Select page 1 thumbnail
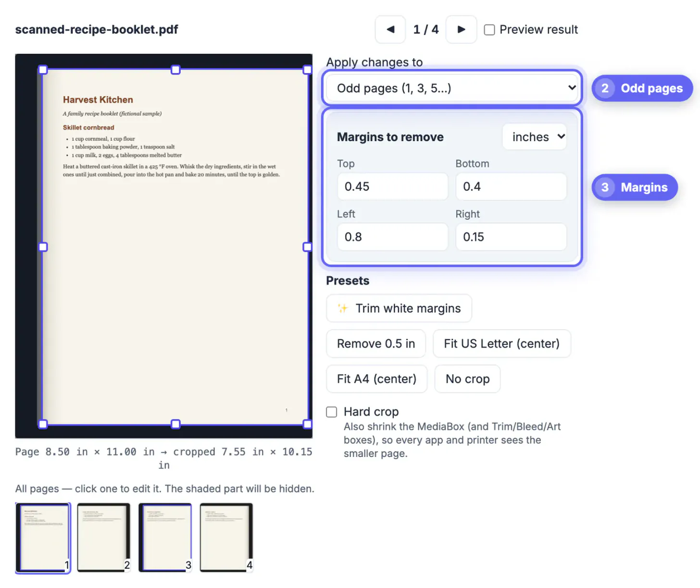Image resolution: width=700 pixels, height=588 pixels. pos(43,538)
